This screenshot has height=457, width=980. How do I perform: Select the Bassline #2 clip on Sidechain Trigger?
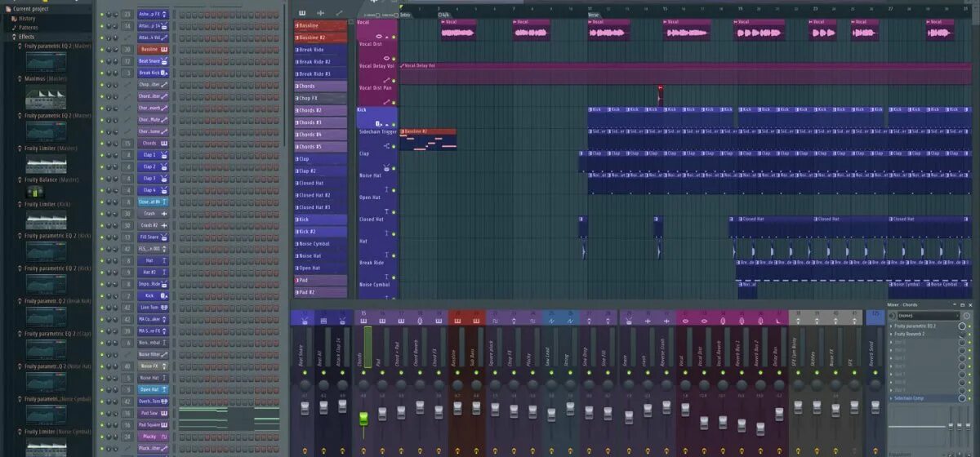[x=428, y=138]
